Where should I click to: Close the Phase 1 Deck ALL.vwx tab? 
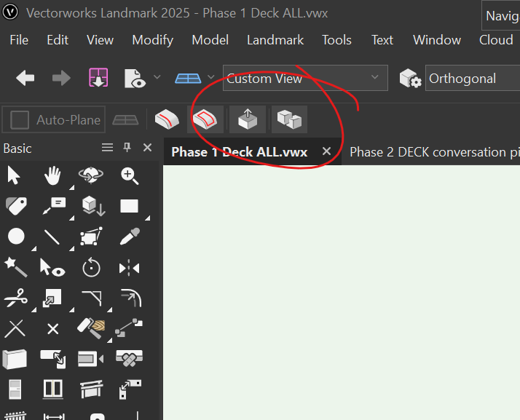326,151
